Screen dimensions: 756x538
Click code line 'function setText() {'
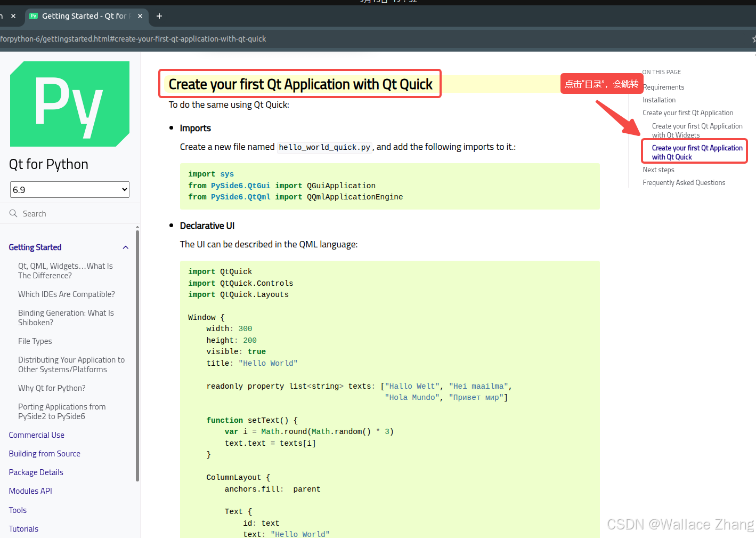pos(252,420)
